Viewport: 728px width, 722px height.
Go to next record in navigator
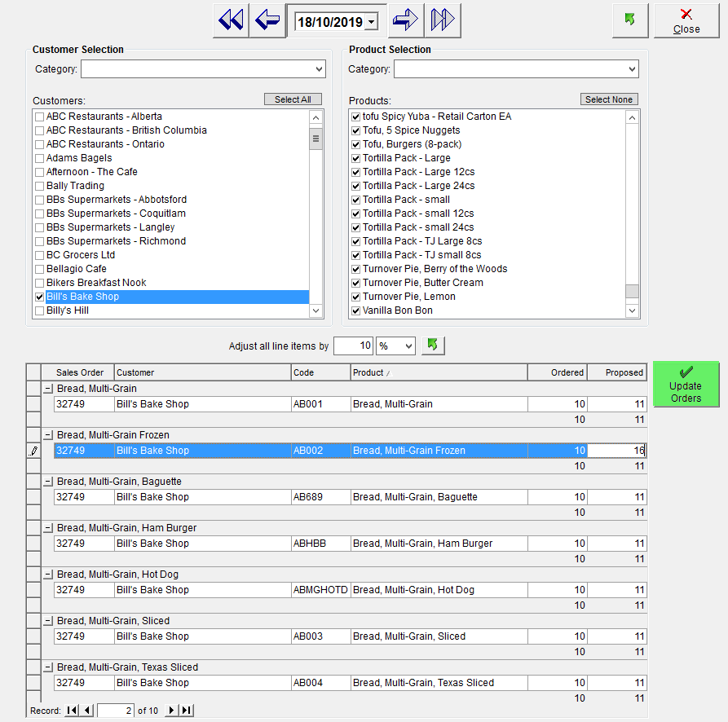pos(172,711)
